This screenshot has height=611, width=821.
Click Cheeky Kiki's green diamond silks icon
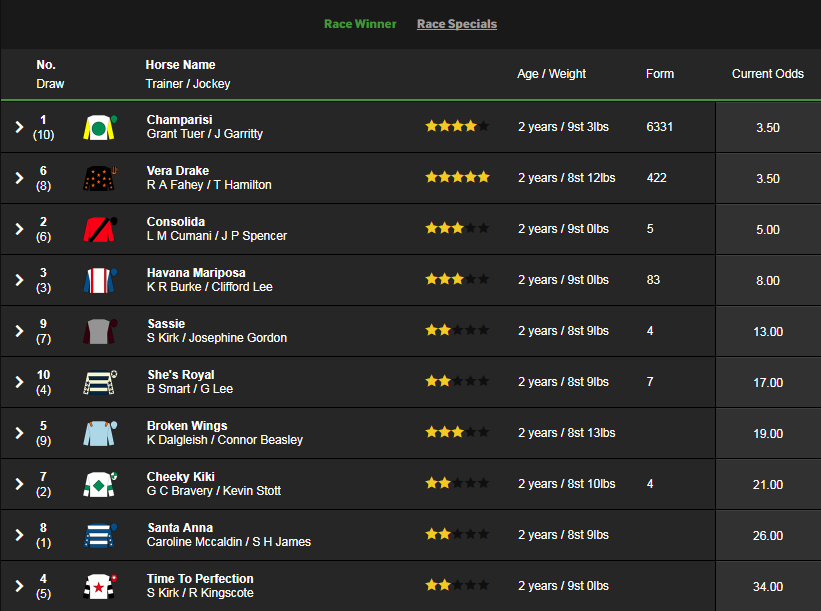(x=99, y=484)
